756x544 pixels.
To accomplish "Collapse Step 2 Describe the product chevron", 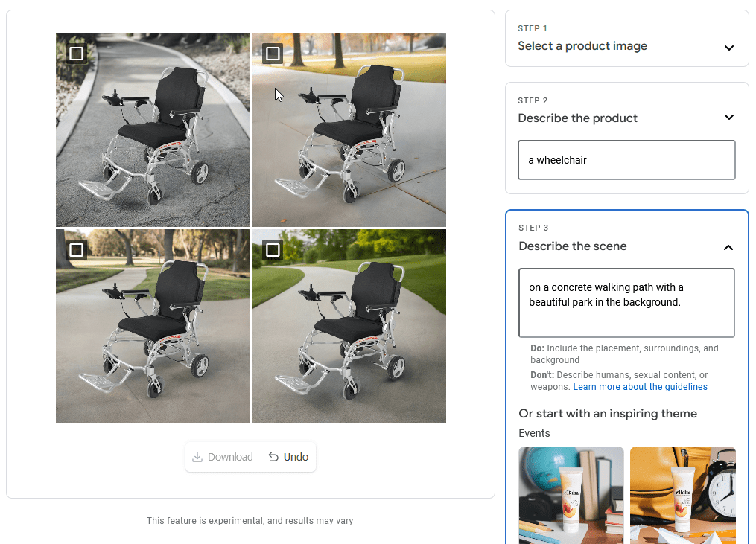I will pyautogui.click(x=729, y=117).
